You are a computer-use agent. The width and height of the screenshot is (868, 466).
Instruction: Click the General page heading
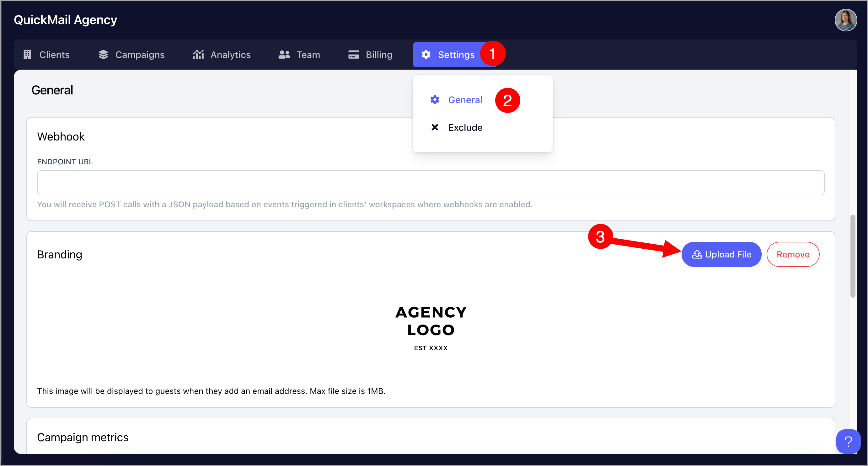[x=52, y=90]
